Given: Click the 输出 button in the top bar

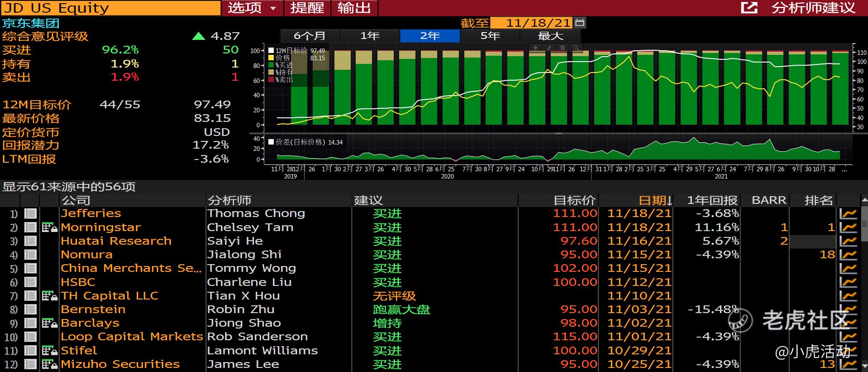Looking at the screenshot, I should tap(354, 8).
